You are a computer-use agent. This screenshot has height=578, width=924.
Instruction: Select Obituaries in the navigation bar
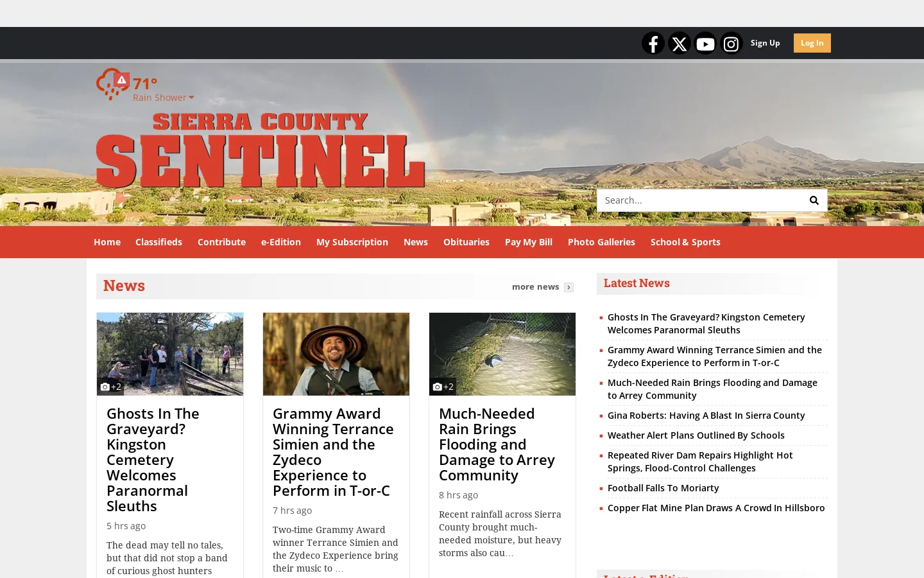point(466,242)
